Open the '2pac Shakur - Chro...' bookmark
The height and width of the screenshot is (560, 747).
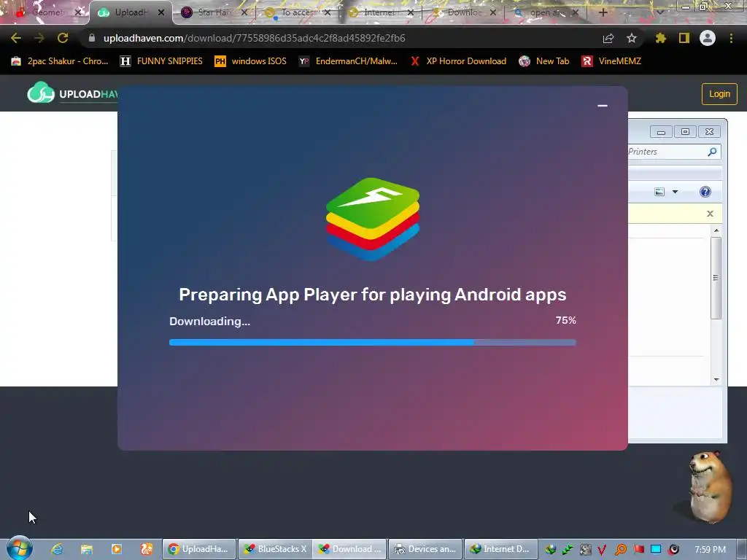point(60,61)
